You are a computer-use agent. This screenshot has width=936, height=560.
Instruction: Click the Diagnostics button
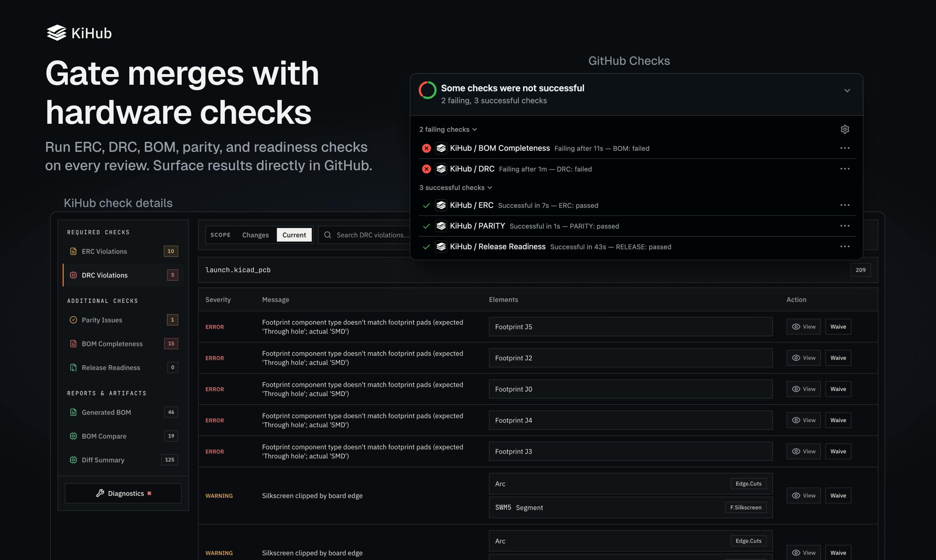tap(123, 493)
